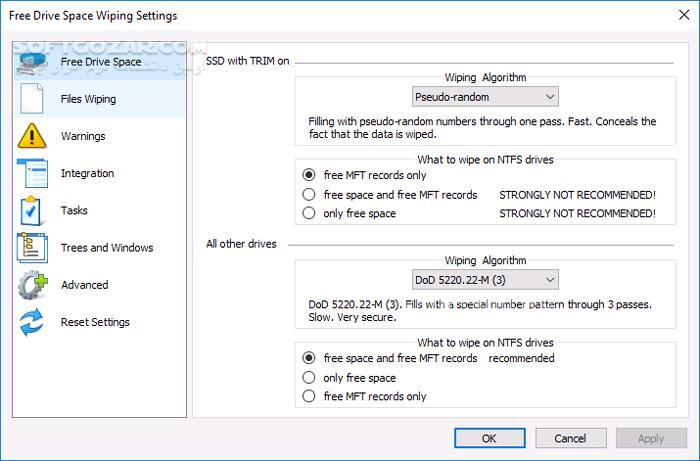The width and height of the screenshot is (700, 461).
Task: Click the Files Wiping page icon
Action: (x=32, y=99)
